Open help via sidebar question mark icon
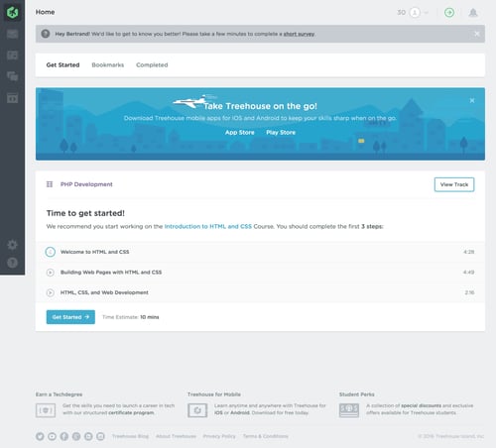 coord(13,263)
